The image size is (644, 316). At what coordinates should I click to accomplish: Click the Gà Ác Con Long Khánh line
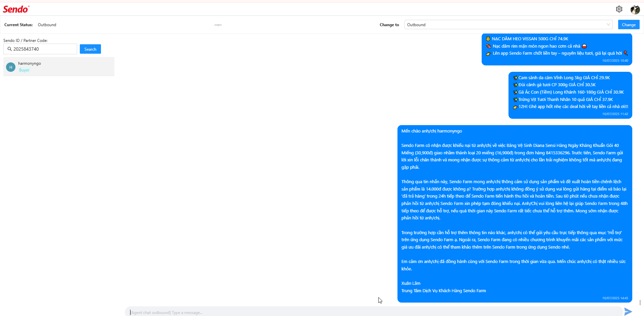tap(569, 92)
